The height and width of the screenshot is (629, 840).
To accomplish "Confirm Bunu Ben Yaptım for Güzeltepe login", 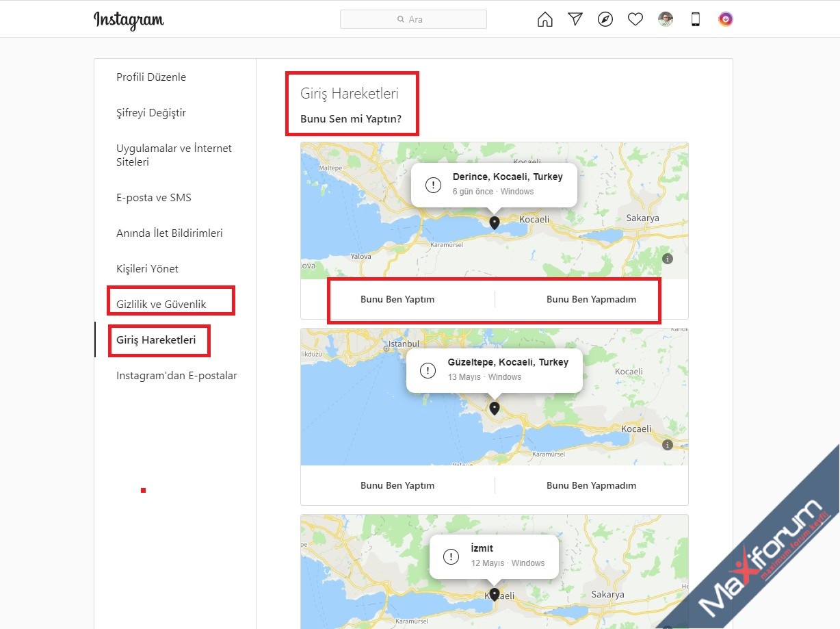I will point(397,485).
